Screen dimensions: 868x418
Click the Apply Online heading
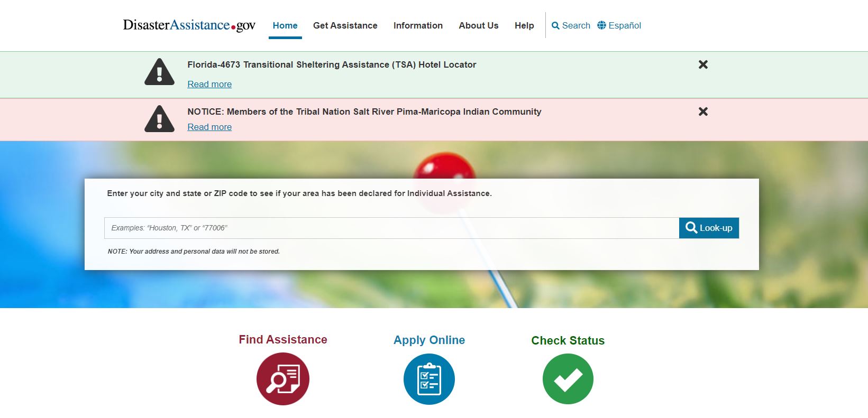429,340
